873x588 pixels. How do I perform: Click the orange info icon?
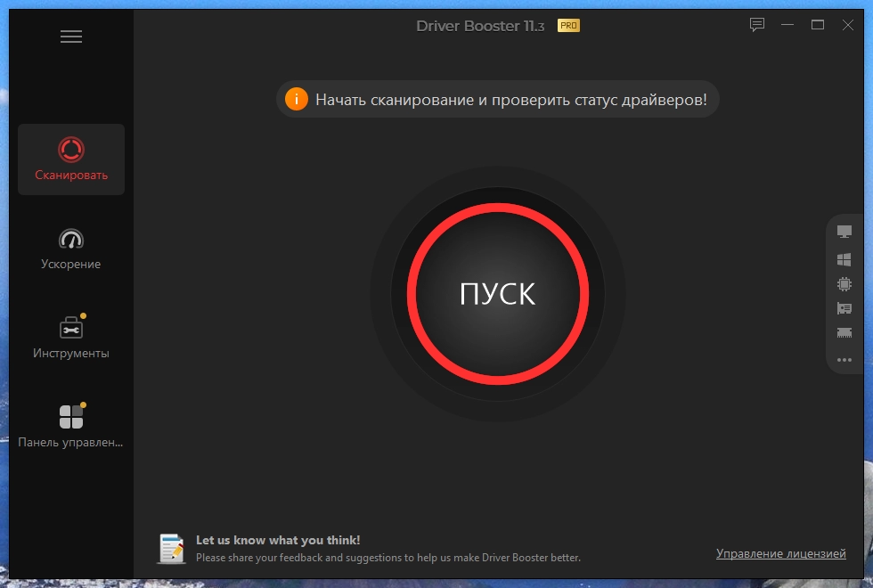point(296,99)
